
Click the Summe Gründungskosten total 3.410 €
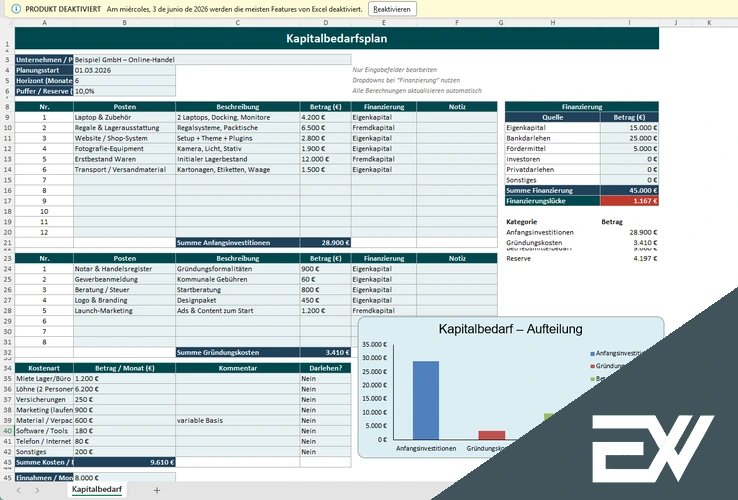pyautogui.click(x=325, y=353)
